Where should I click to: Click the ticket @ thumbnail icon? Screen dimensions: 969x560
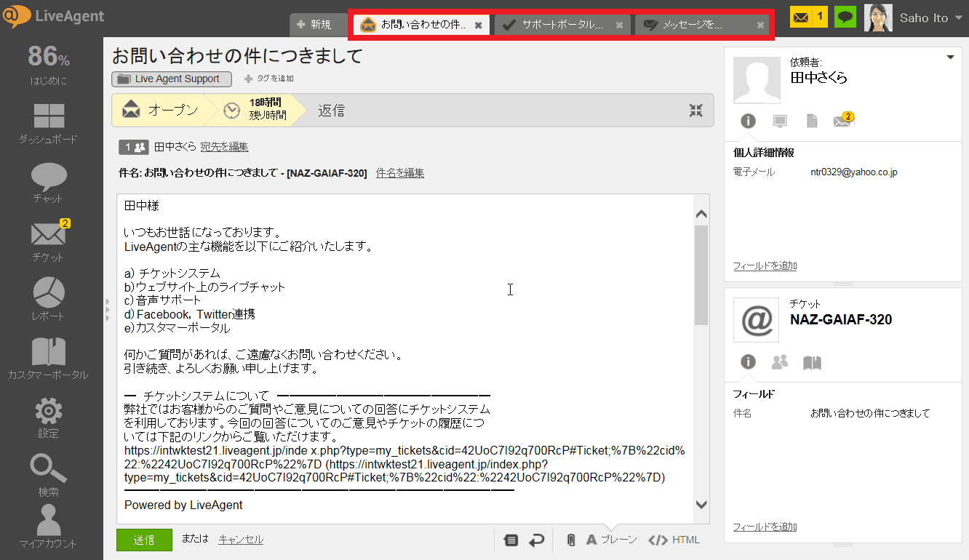pos(757,319)
